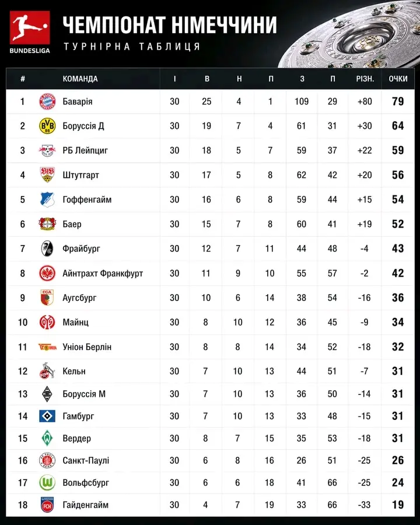
Task: Click the Уніон Берлін club crest
Action: (x=47, y=346)
